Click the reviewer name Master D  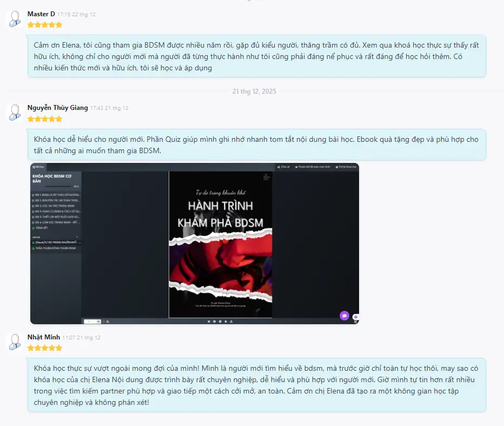[41, 14]
